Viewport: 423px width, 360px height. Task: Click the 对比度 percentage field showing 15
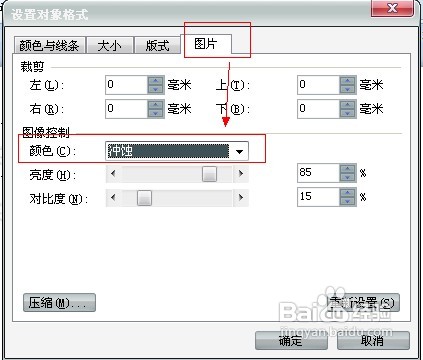319,197
